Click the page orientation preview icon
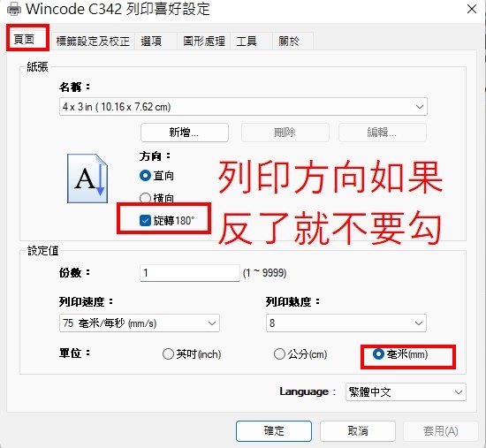The width and height of the screenshot is (486, 448). point(87,178)
